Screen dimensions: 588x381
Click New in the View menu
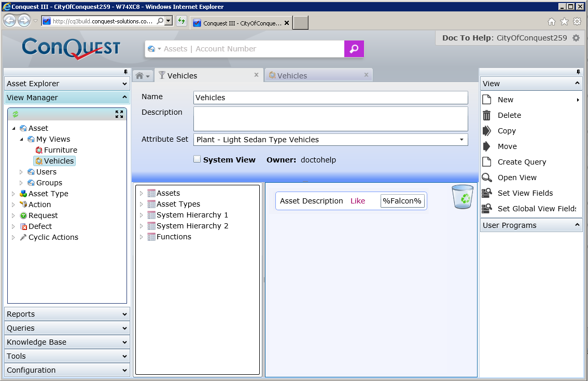[x=506, y=100]
